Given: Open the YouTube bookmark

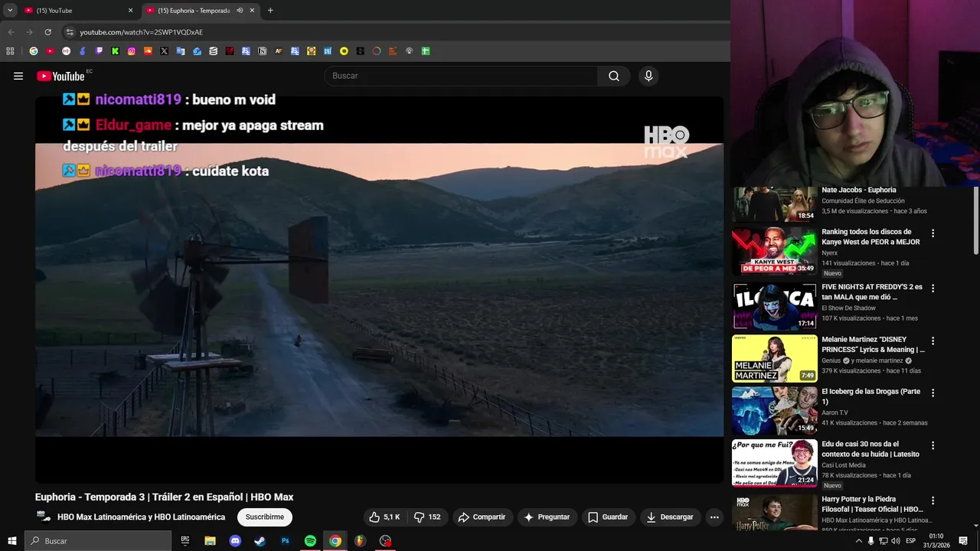Looking at the screenshot, I should [x=50, y=51].
